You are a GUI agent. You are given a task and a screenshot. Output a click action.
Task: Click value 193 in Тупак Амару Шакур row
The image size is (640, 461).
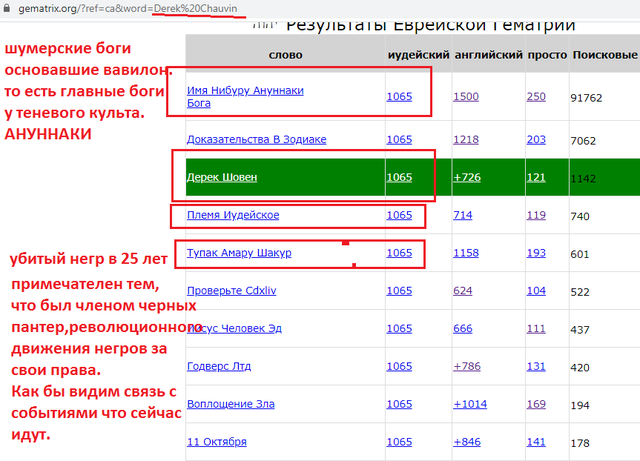coord(536,253)
